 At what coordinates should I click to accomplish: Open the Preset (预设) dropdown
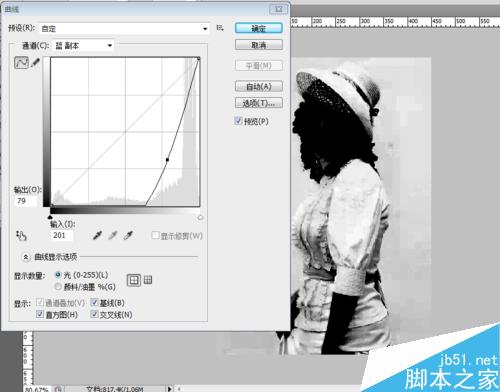click(x=124, y=29)
